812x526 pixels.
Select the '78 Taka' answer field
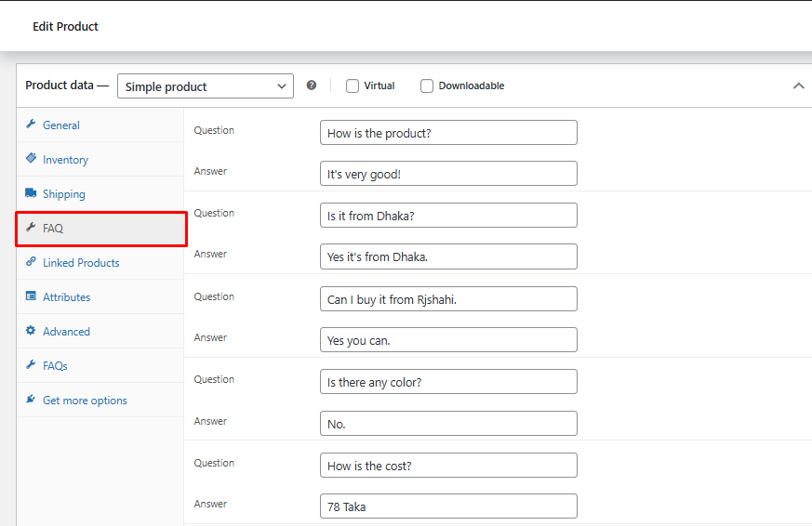(x=447, y=506)
